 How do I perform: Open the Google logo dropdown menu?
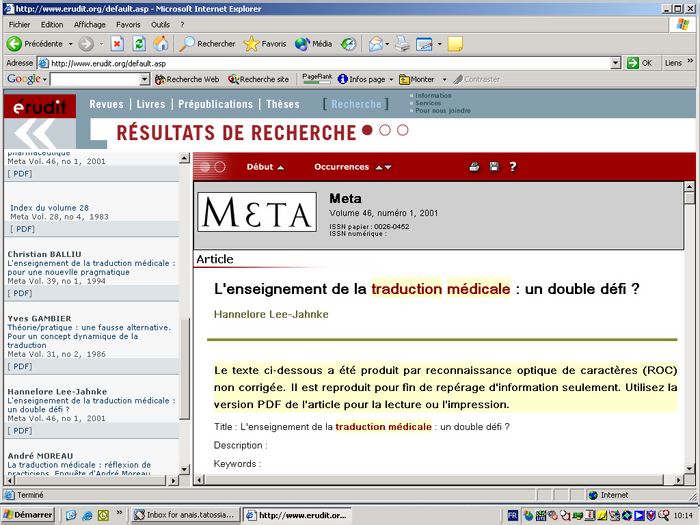[26, 79]
